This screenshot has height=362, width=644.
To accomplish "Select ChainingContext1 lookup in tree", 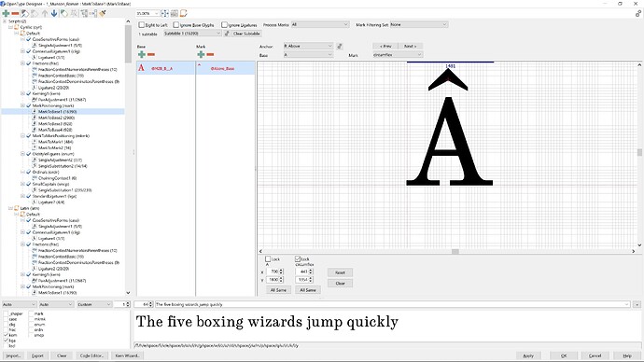I will (57, 178).
